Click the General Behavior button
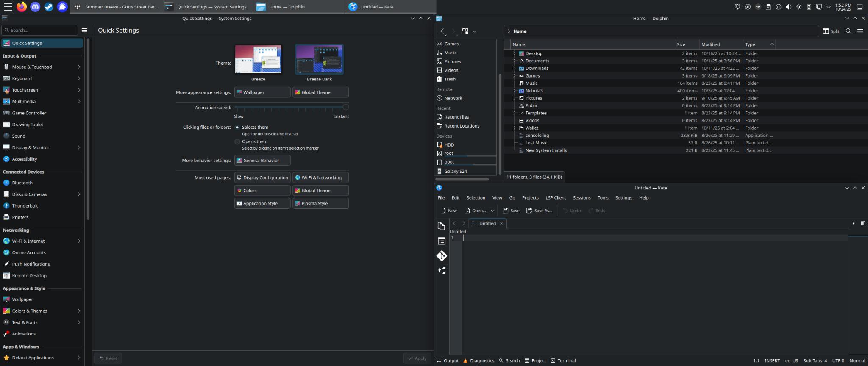The image size is (868, 366). point(262,161)
